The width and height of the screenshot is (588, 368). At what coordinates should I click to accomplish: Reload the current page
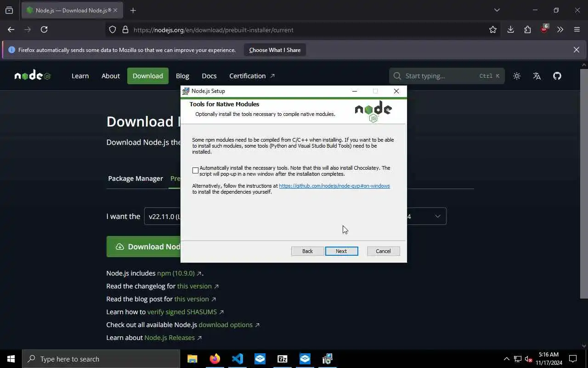[x=44, y=29]
